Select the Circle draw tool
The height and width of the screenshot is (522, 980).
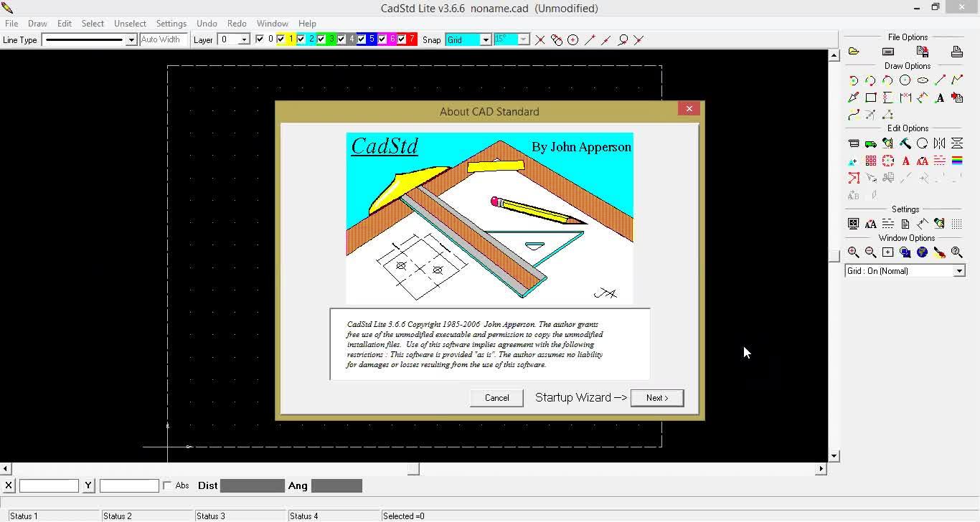[905, 80]
